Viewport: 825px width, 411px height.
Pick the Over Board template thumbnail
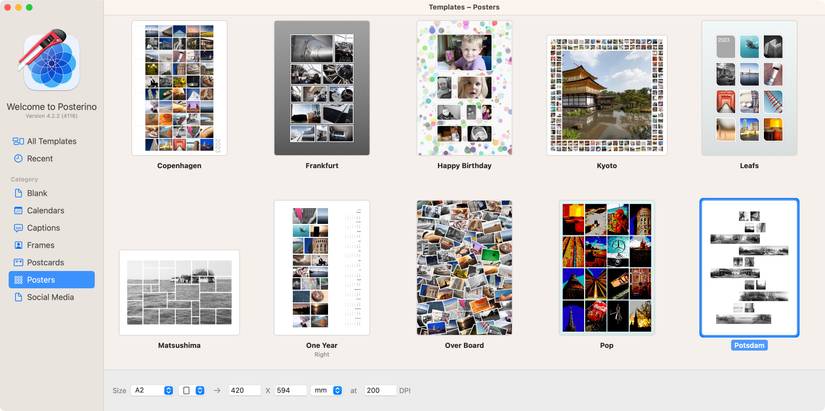465,268
